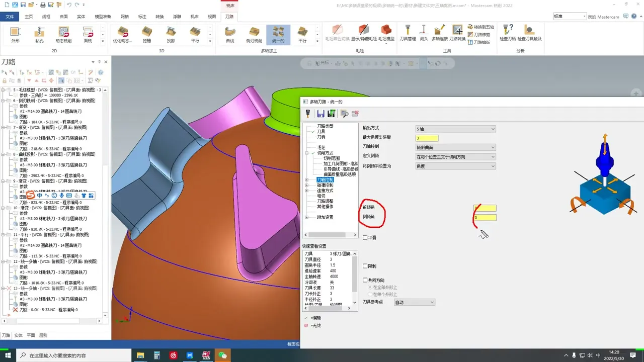644x362 pixels.
Task: Click the 转换到五轴 button
Action: point(480,27)
